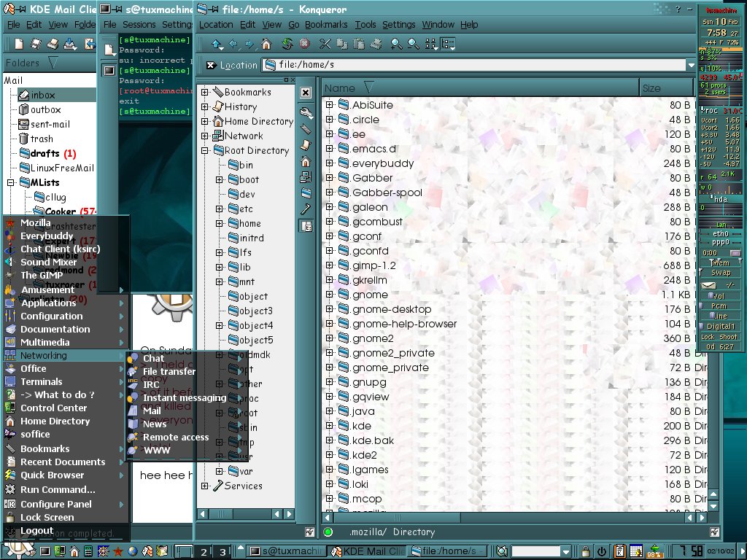Expand the Bookmarks node in sidebar tree
747x560 pixels.
click(x=205, y=93)
